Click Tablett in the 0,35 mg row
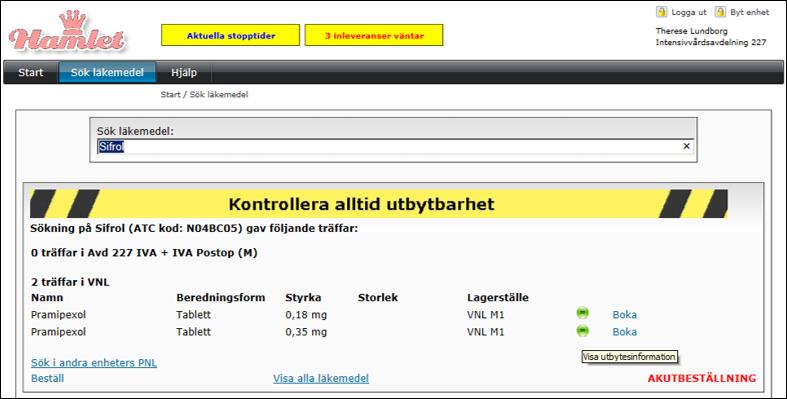787x399 pixels. (193, 332)
